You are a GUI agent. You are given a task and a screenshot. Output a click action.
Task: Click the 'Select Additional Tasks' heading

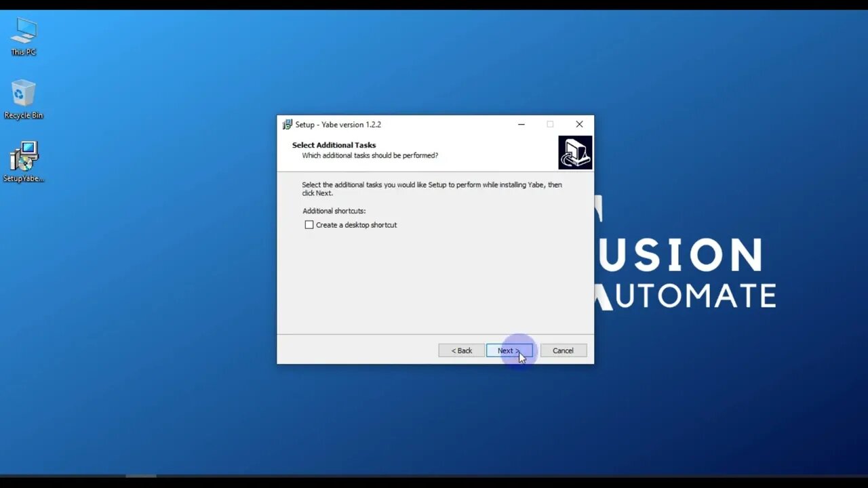[x=334, y=145]
